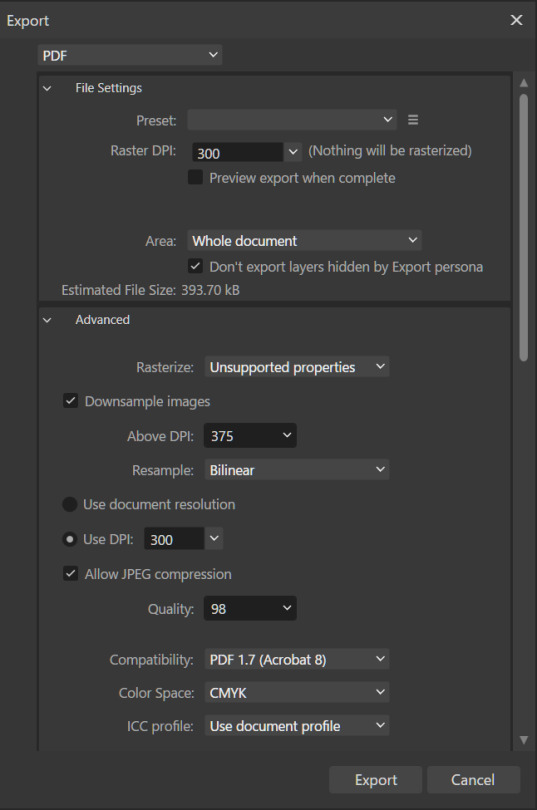Open the Quality 98 dropdown
This screenshot has height=810, width=537.
click(x=250, y=609)
